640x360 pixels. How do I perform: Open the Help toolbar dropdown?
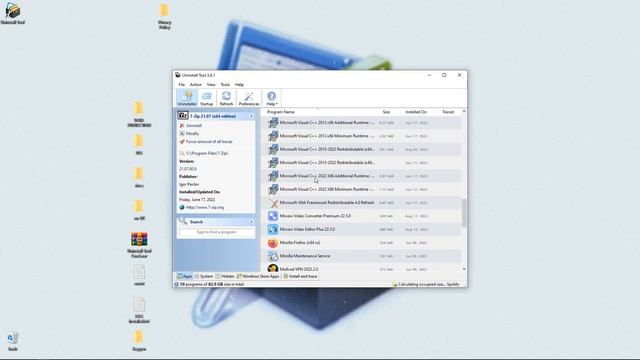(x=271, y=98)
